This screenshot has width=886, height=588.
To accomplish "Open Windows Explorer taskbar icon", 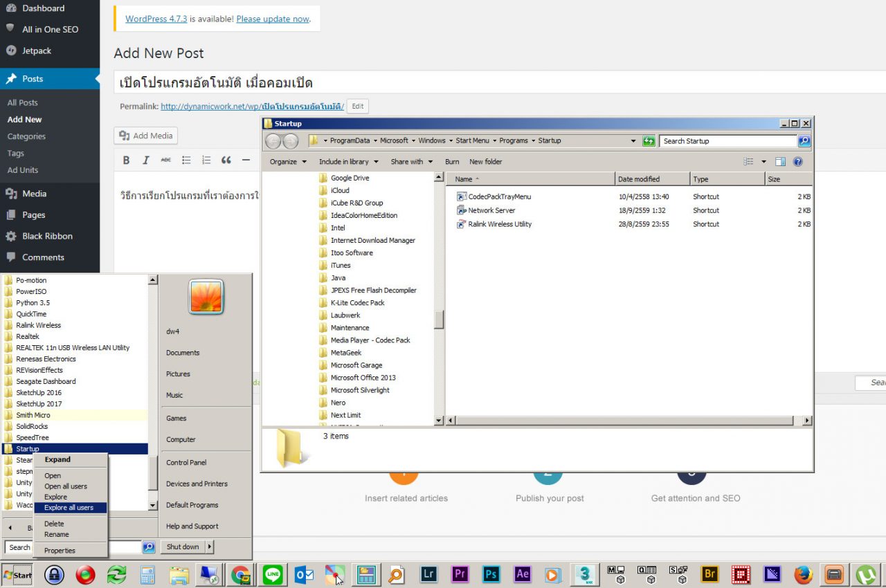I will coord(179,574).
